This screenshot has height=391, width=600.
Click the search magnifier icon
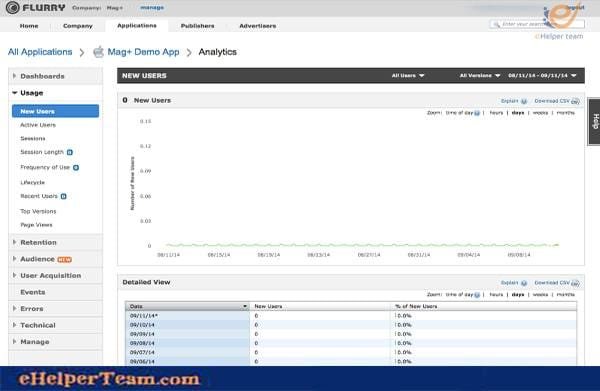[496, 24]
